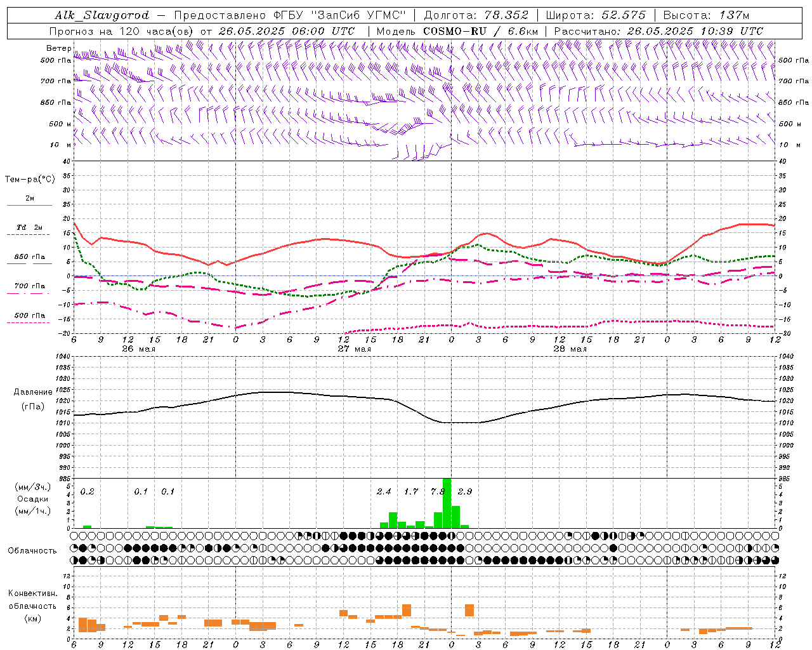
Task: Select the 'Широта: 52.575' header field
Action: point(596,15)
